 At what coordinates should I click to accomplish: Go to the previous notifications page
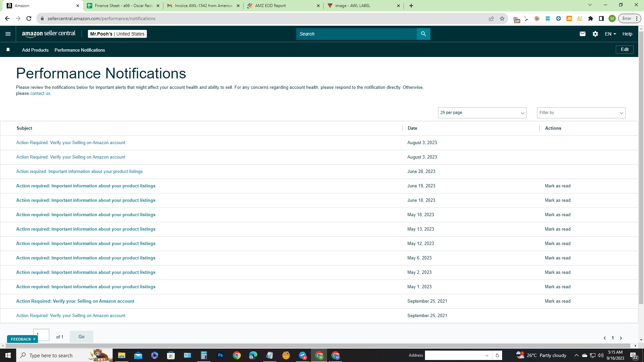605,338
